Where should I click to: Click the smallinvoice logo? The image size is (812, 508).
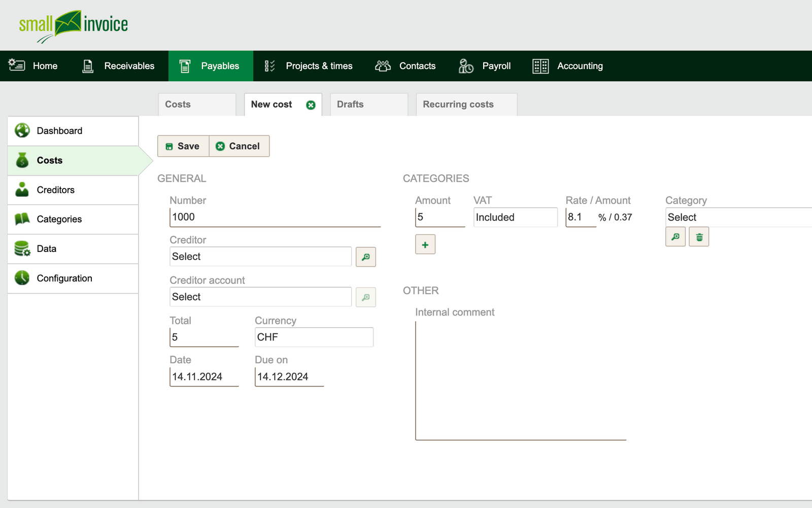pyautogui.click(x=74, y=25)
